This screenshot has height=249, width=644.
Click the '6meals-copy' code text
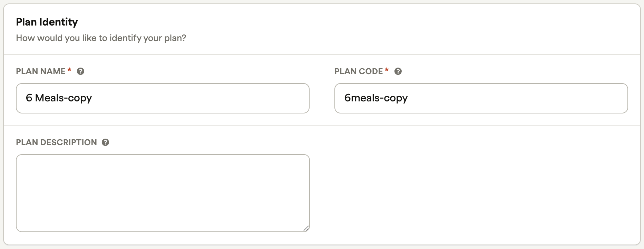(x=376, y=98)
